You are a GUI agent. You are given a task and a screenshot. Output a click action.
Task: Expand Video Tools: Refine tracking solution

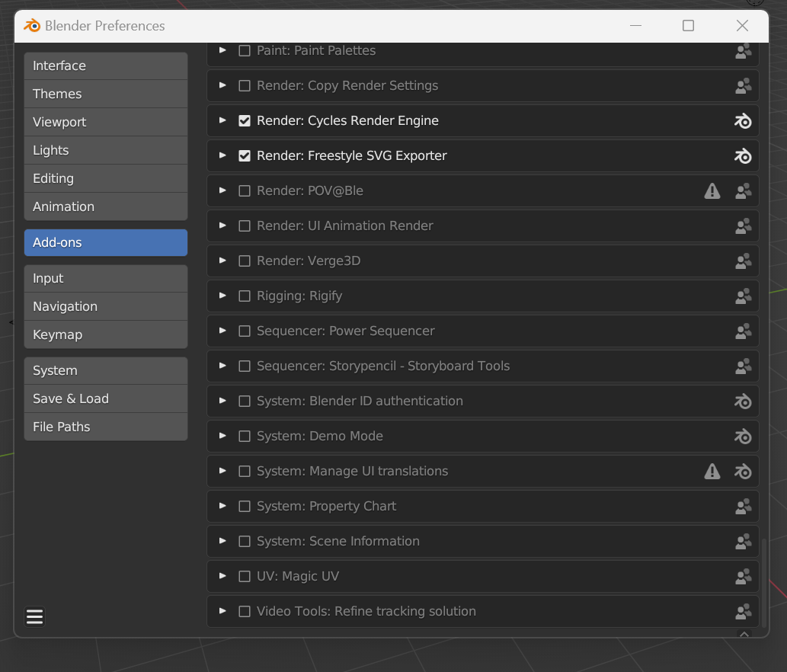click(222, 611)
